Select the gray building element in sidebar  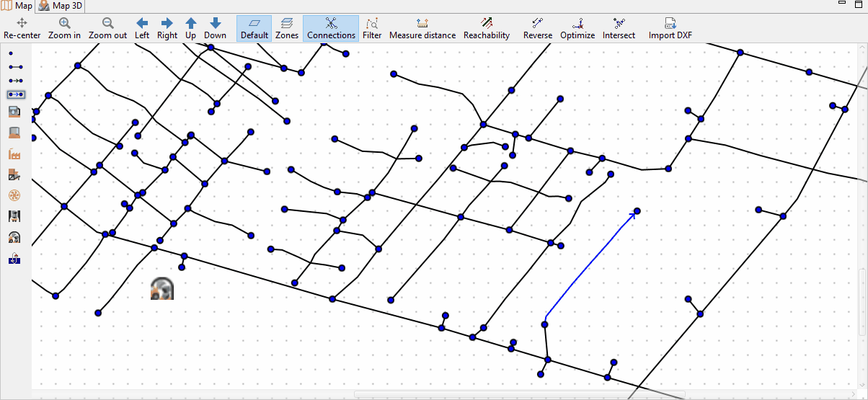(x=14, y=133)
